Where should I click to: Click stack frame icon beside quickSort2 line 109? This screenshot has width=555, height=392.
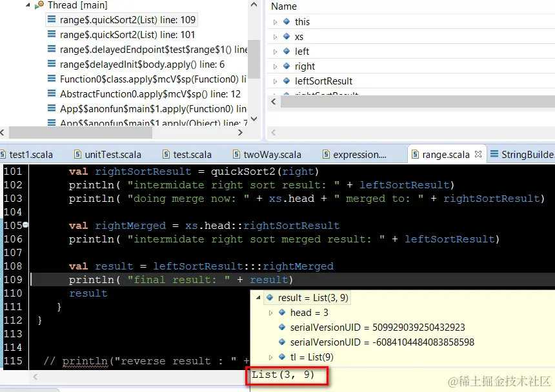(52, 19)
